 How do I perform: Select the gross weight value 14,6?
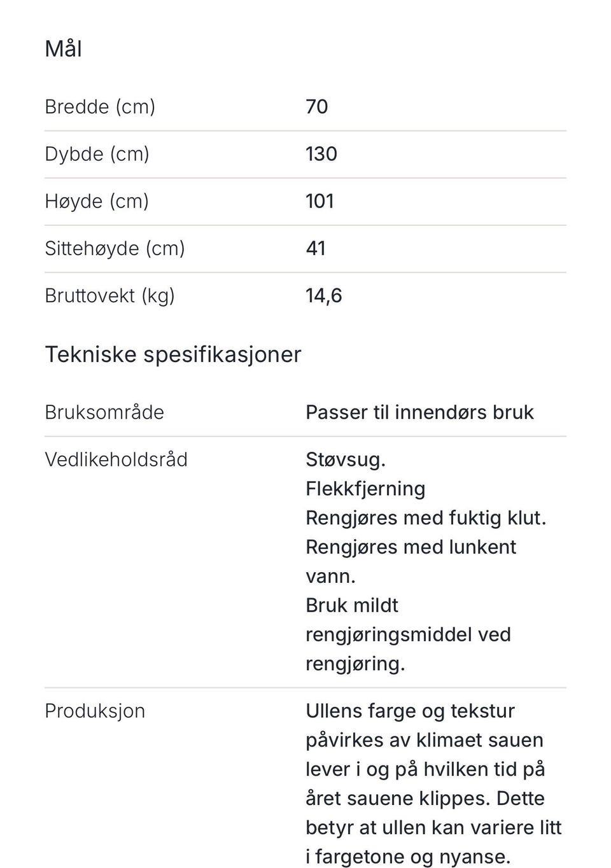pos(324,295)
